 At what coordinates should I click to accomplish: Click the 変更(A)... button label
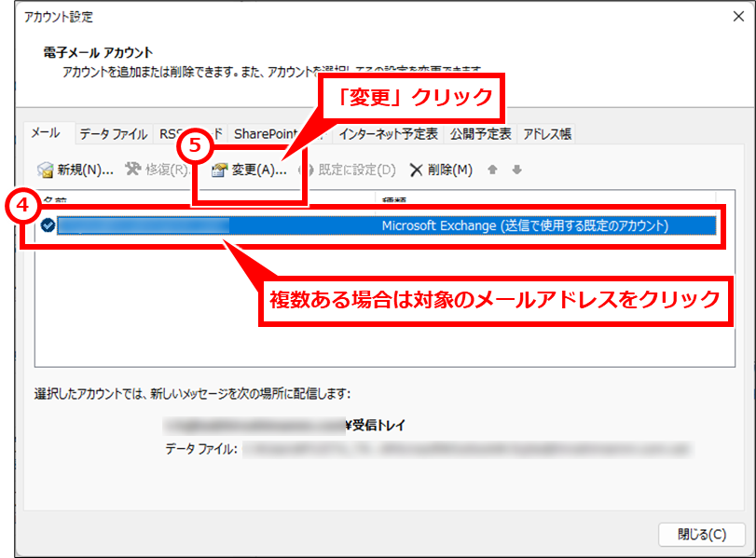pos(259,170)
